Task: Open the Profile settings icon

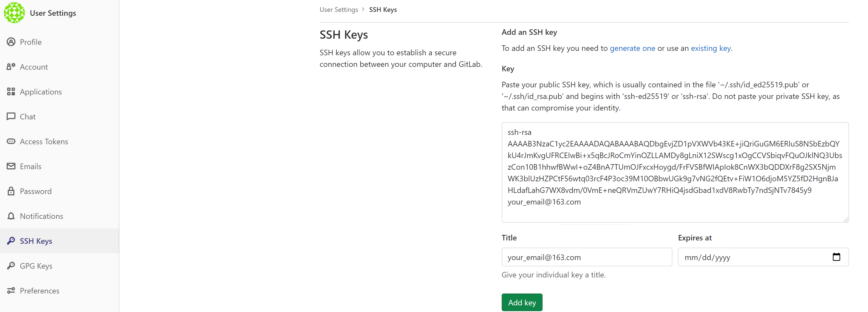Action: [11, 42]
